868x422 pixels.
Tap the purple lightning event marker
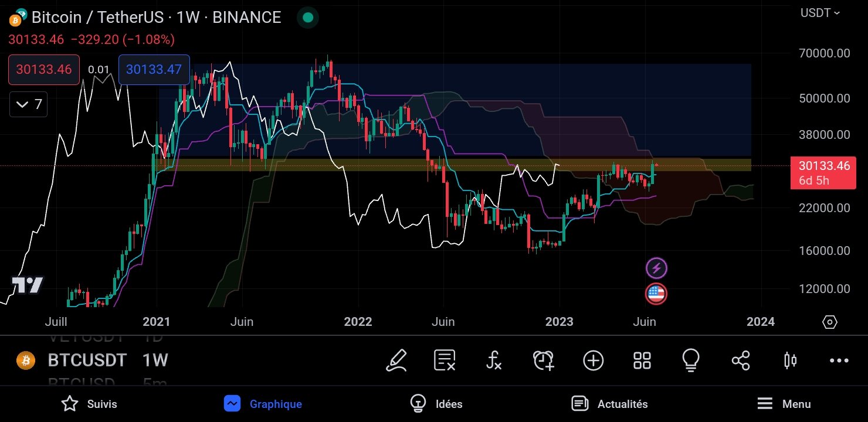656,268
